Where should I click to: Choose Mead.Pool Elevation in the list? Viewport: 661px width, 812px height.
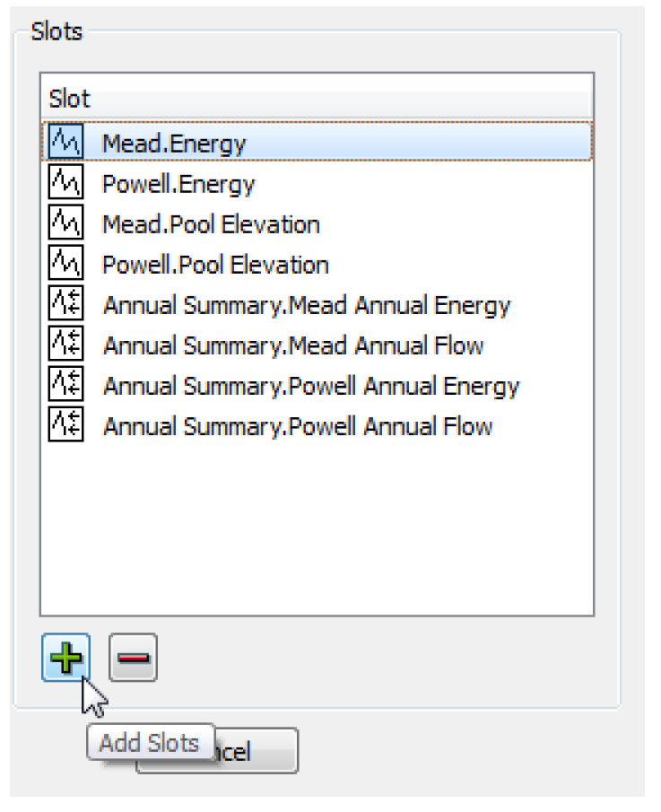211,224
